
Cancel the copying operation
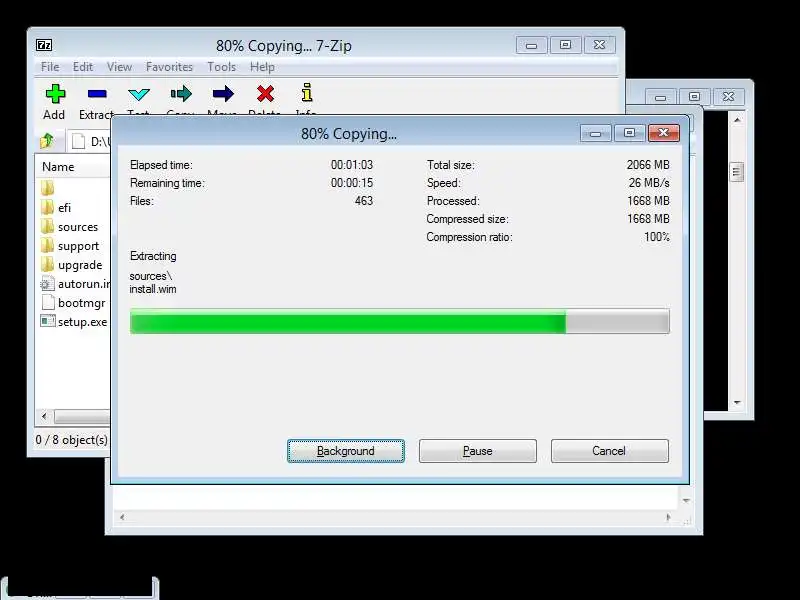click(x=610, y=451)
